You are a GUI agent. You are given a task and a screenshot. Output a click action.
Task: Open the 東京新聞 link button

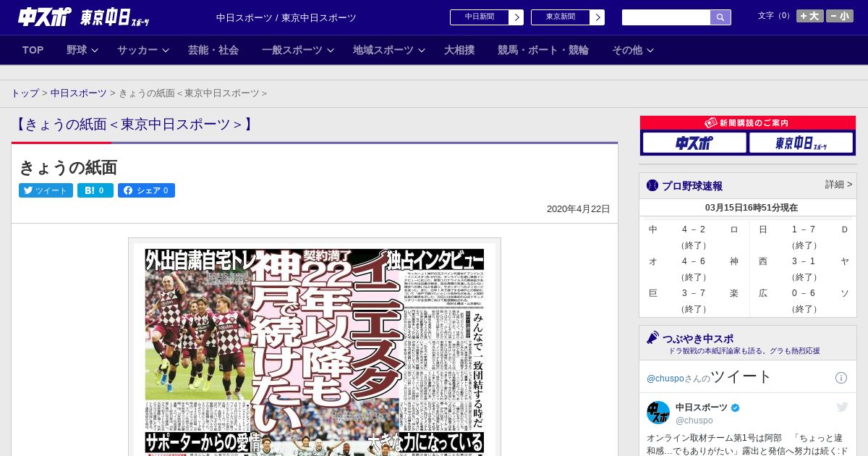click(561, 17)
